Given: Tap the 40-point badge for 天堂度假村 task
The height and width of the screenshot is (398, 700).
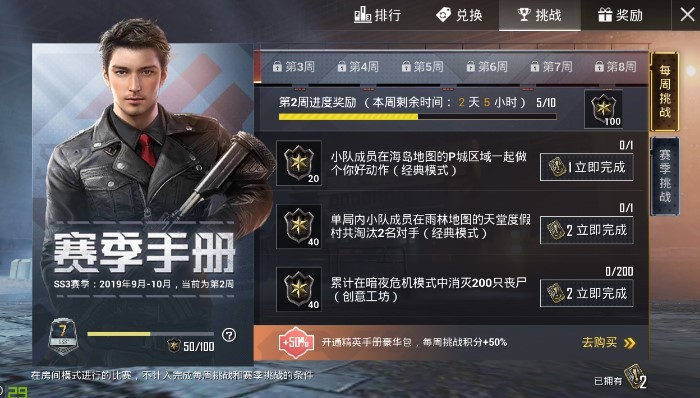Looking at the screenshot, I should (x=299, y=226).
